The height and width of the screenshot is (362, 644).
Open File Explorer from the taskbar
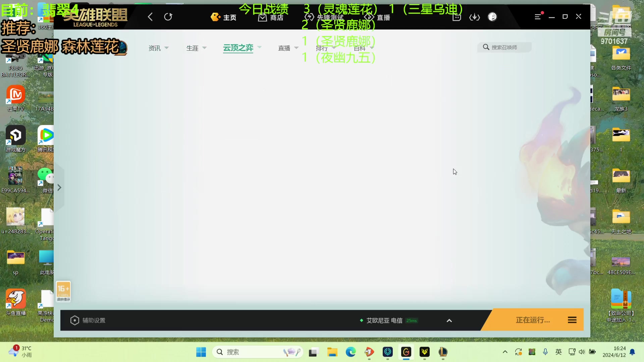coord(332,352)
